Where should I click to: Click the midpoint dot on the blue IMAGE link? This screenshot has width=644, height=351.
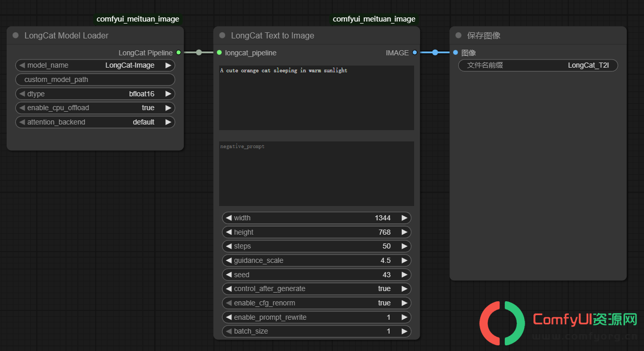pyautogui.click(x=435, y=52)
